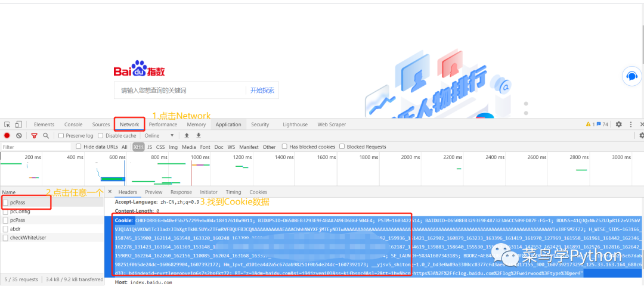Select the inspect element picker icon
The image size is (644, 286).
tap(7, 125)
